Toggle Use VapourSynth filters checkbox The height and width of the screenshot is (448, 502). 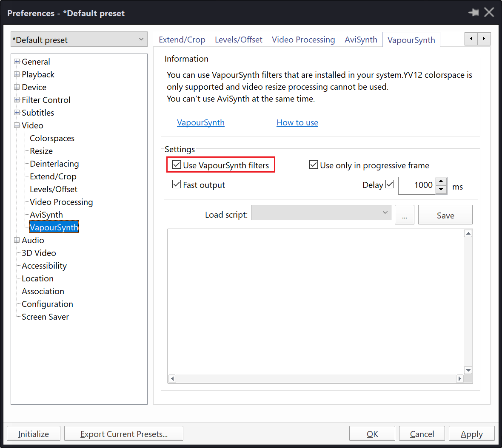177,164
